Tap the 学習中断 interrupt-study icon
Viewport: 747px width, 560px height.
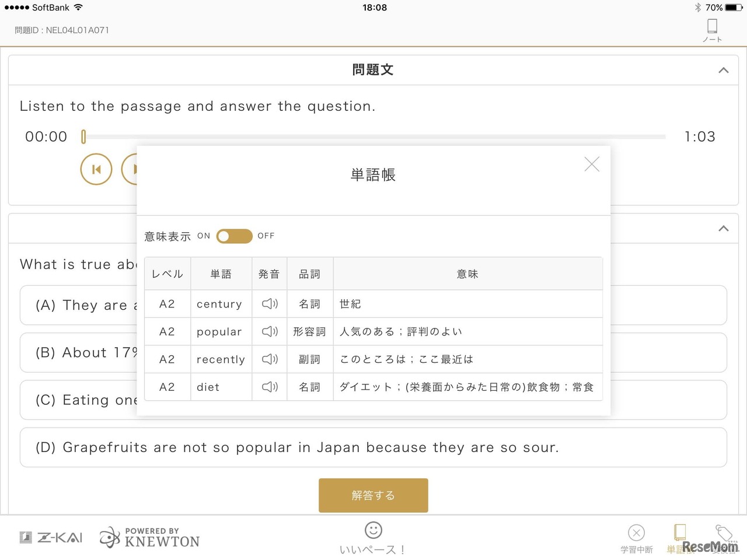click(x=636, y=534)
